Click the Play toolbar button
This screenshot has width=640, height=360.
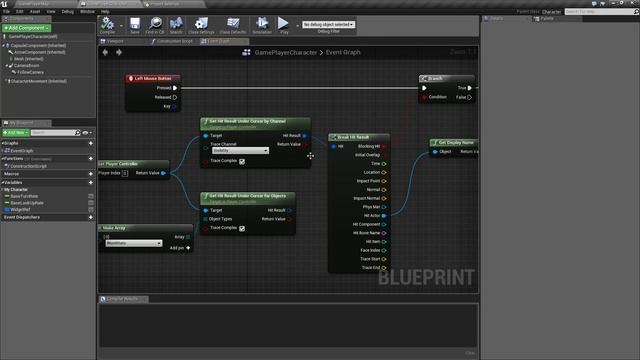pyautogui.click(x=283, y=25)
